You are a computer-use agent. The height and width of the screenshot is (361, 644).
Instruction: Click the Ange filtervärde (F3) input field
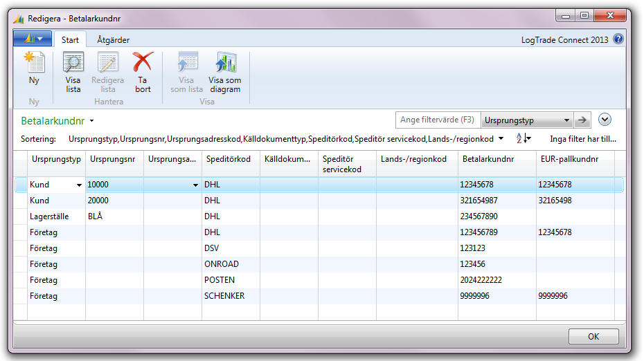(438, 120)
